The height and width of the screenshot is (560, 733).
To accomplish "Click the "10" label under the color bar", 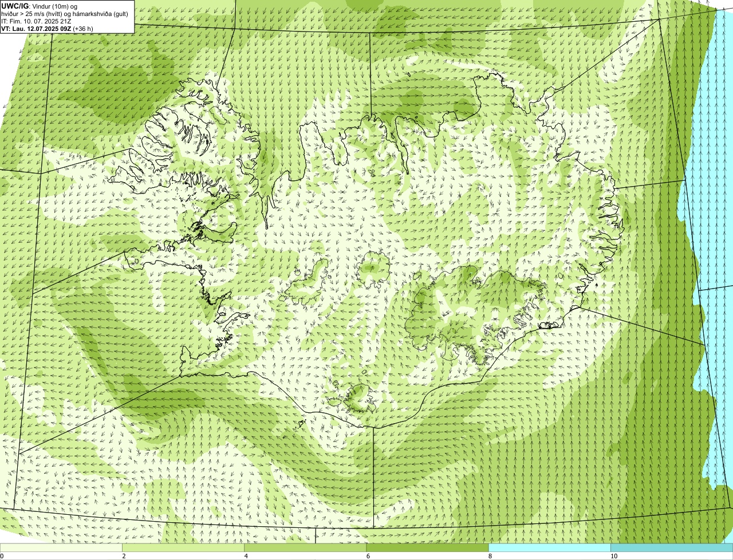I will coord(614,556).
